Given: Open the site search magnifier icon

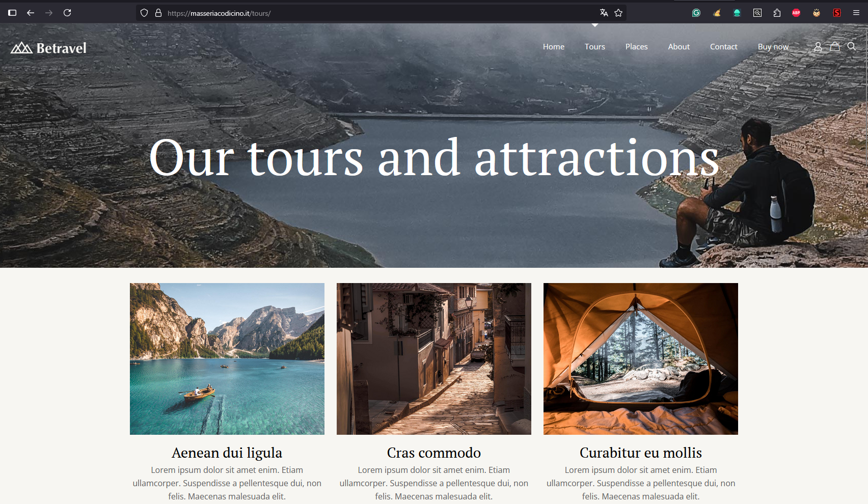Looking at the screenshot, I should pos(851,46).
